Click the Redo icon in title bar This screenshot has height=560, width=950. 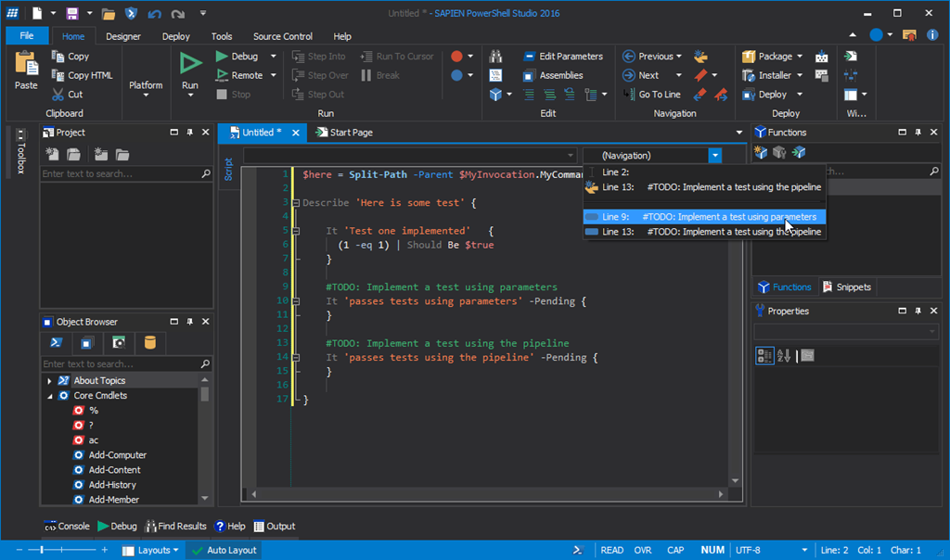pyautogui.click(x=177, y=13)
